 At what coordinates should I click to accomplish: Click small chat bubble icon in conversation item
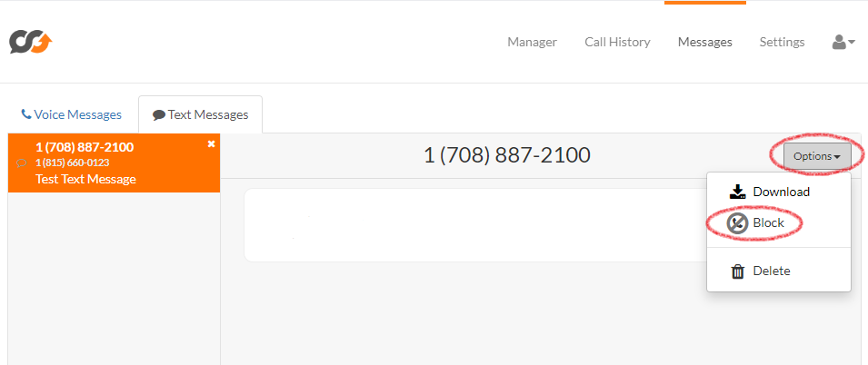point(22,163)
